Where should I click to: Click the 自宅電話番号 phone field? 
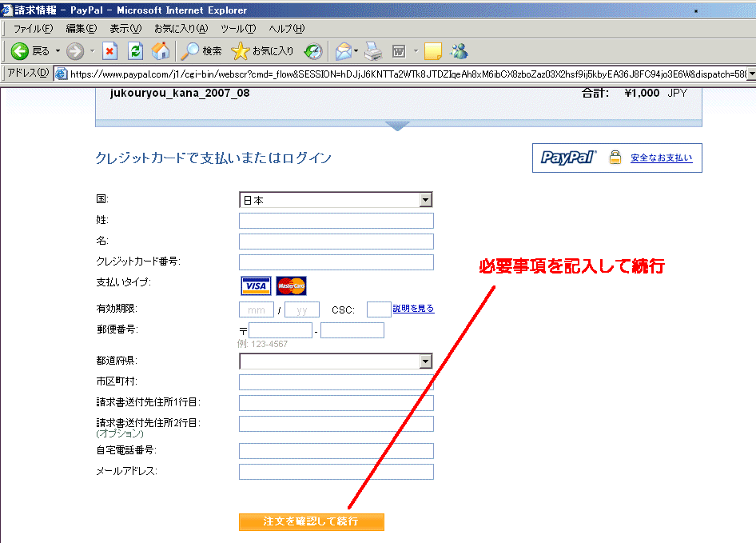click(x=336, y=451)
